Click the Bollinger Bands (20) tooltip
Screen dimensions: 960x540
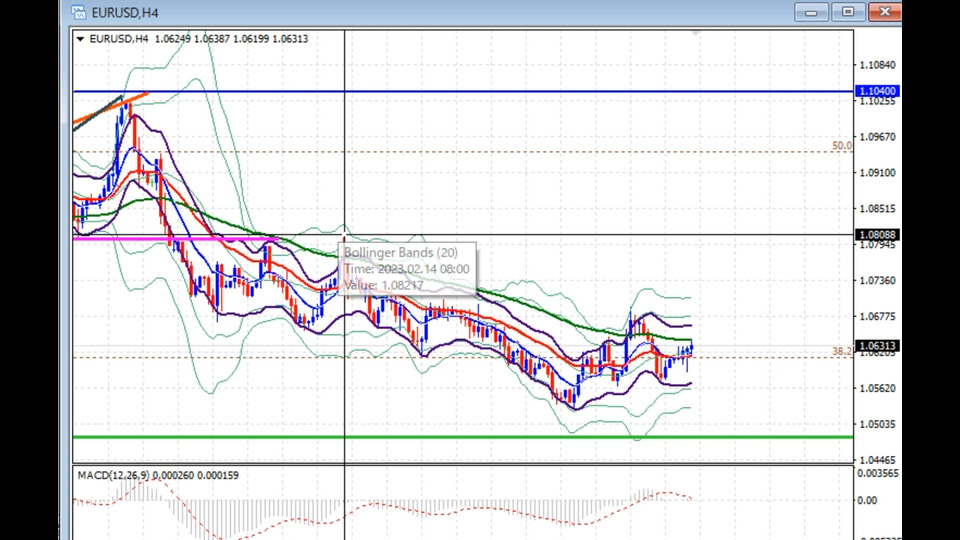(407, 269)
